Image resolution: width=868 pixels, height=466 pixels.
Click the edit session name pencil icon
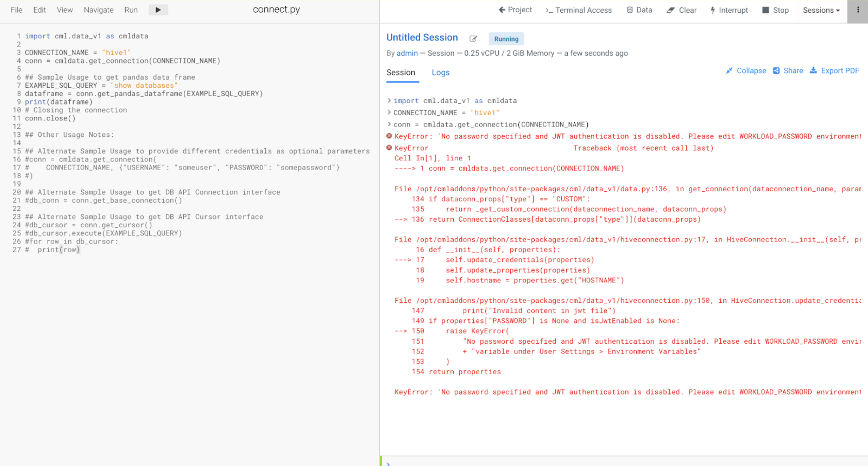[473, 39]
